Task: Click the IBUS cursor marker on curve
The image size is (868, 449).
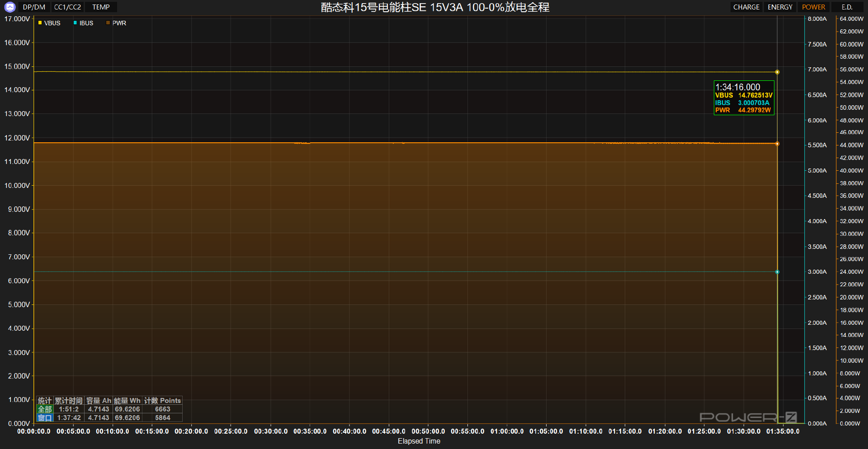Action: coord(777,272)
